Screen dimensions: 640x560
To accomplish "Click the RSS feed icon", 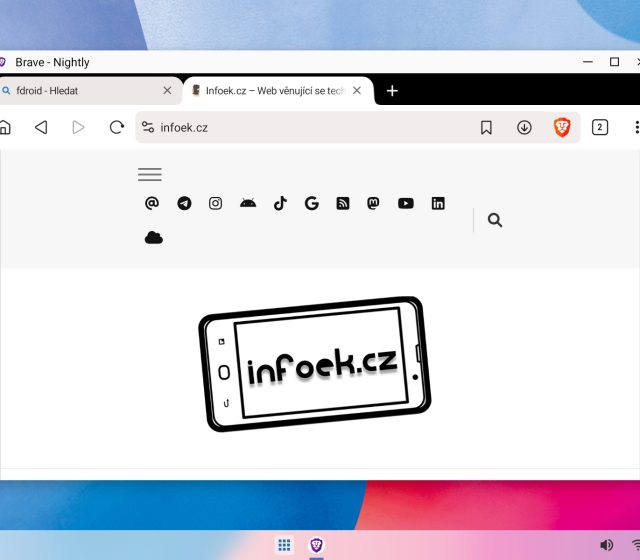I will (x=343, y=203).
